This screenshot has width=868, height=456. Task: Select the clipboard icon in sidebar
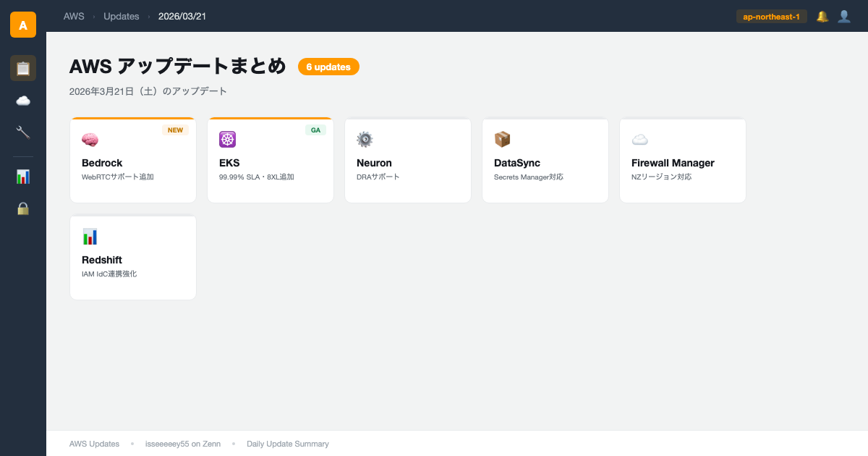23,68
